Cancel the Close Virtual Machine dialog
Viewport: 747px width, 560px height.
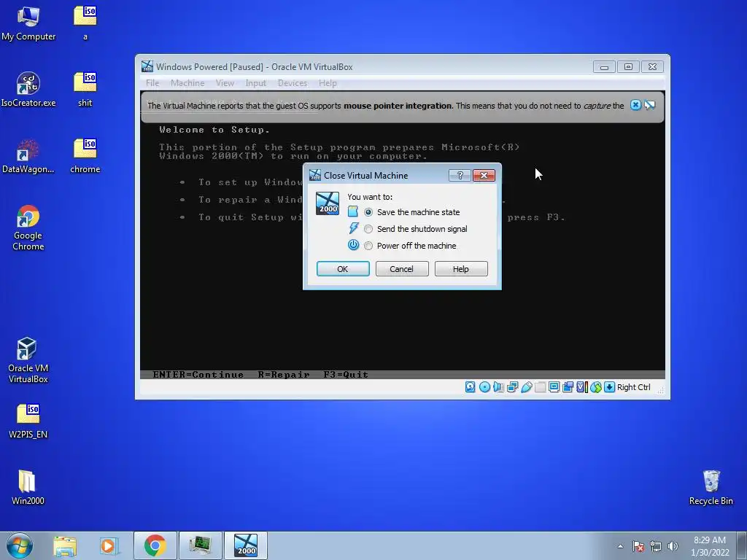pos(402,268)
